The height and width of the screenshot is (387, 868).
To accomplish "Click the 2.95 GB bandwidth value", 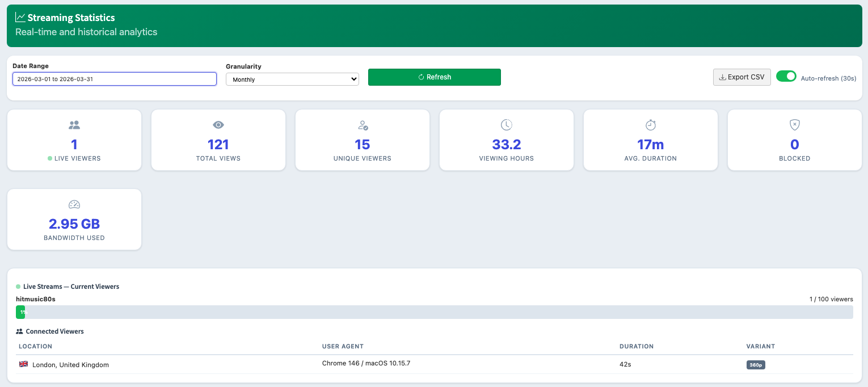I will 74,224.
